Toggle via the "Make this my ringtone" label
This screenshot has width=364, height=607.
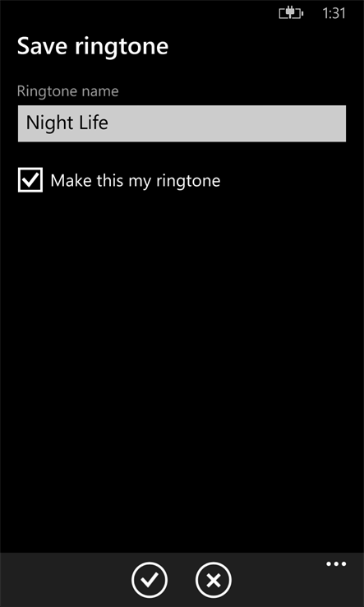click(x=136, y=181)
